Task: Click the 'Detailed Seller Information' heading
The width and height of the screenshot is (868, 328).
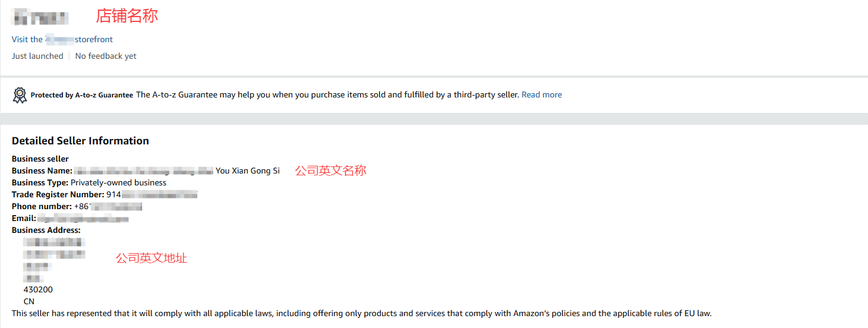Action: coord(80,141)
